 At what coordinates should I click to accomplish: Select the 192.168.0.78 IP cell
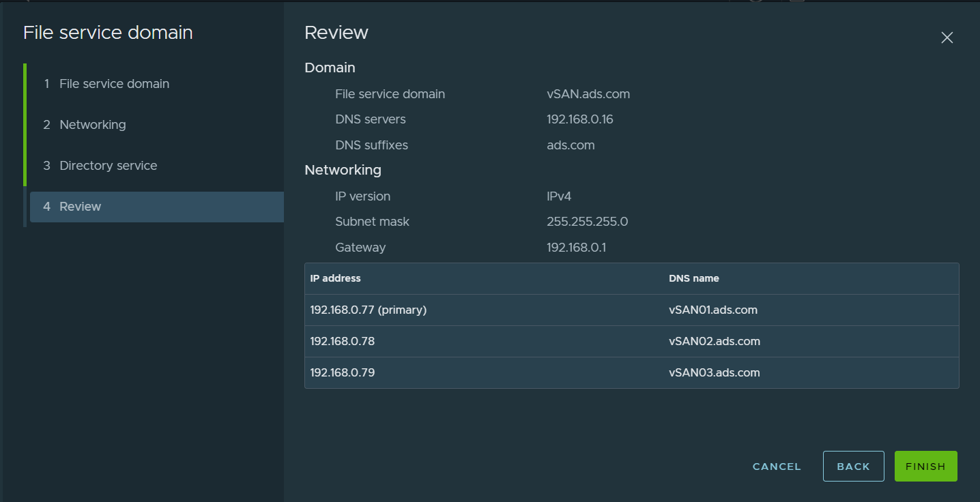point(343,341)
